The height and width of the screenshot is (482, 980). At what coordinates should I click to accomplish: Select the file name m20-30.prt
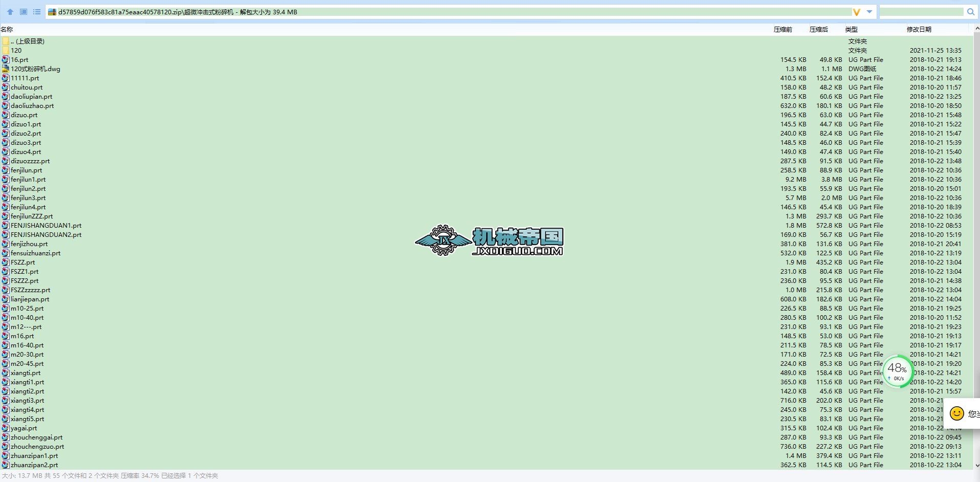pos(27,355)
